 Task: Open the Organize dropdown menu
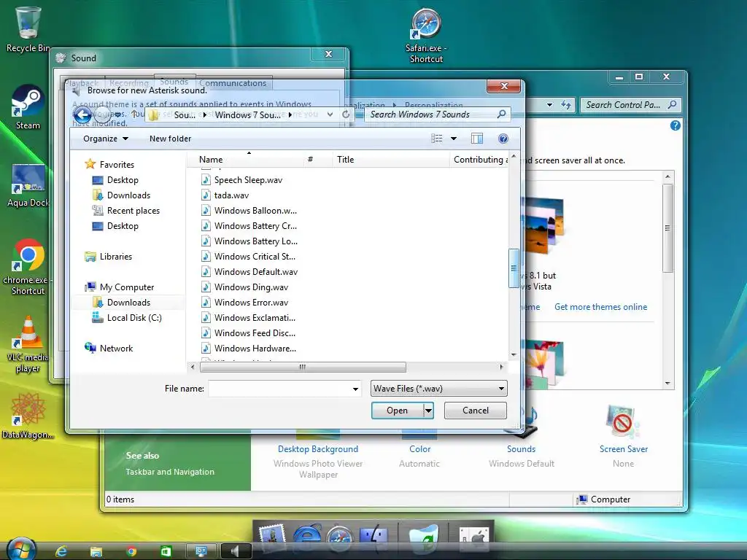(105, 139)
